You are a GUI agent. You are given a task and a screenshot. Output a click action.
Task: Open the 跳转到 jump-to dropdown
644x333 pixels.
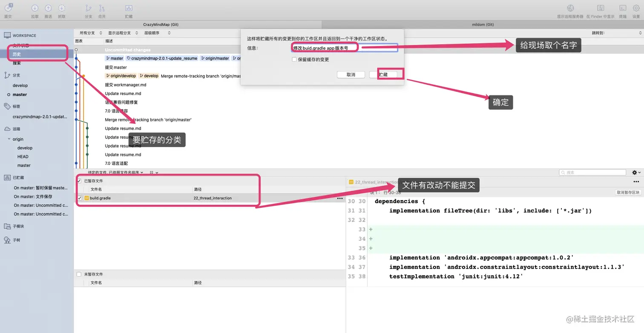[x=616, y=33]
